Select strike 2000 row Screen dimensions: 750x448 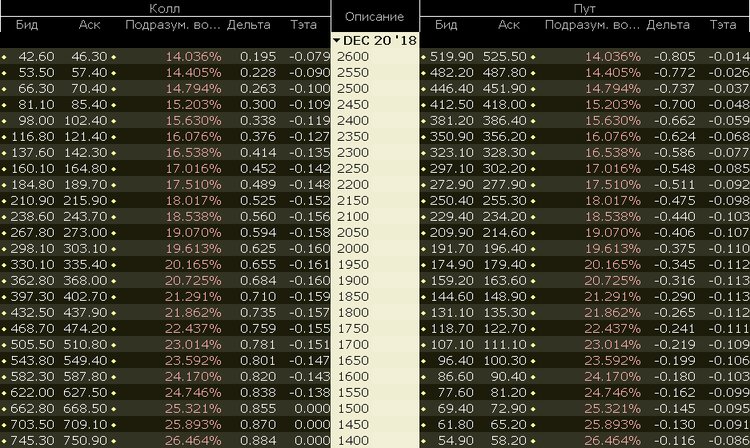click(x=353, y=249)
